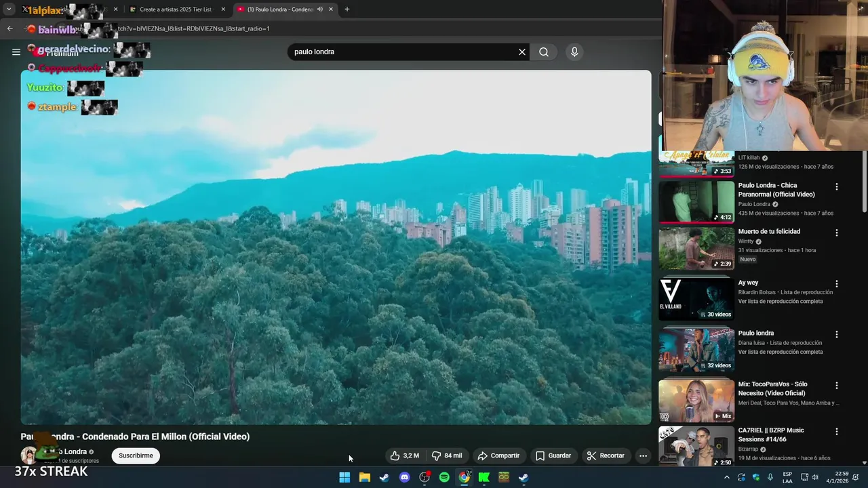Switch to Chrome in the taskbar

[464, 477]
